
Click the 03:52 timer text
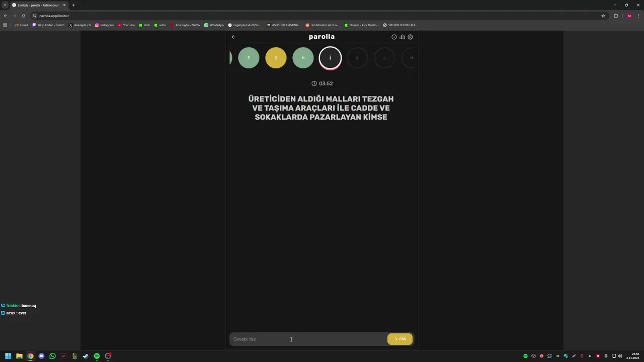tap(326, 83)
